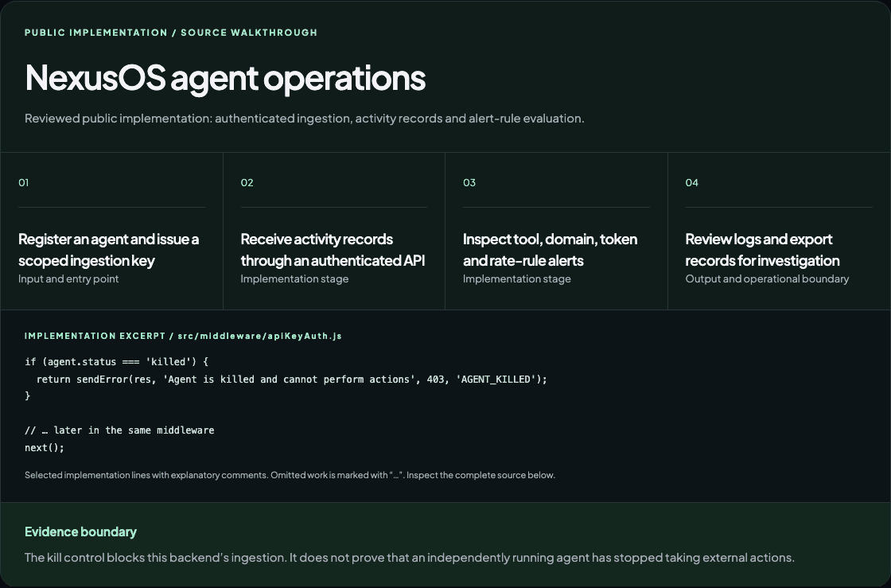The image size is (891, 588).
Task: Click the closing brace code line
Action: point(27,396)
